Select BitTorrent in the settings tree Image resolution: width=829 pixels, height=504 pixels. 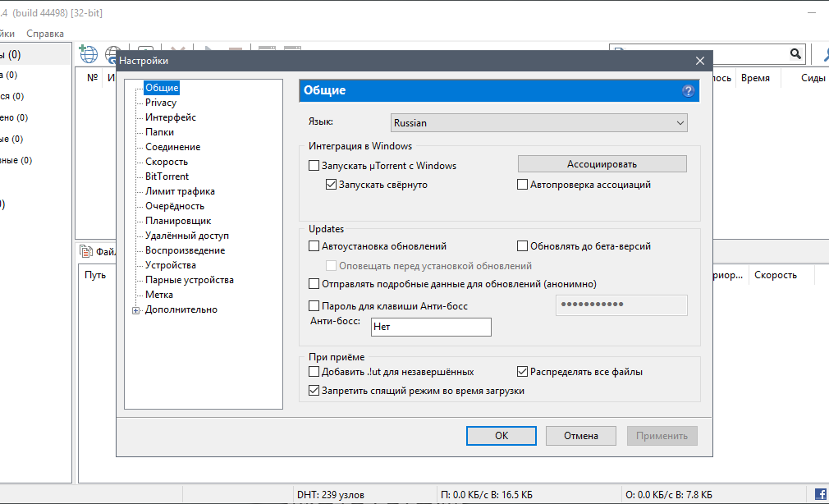click(x=167, y=176)
